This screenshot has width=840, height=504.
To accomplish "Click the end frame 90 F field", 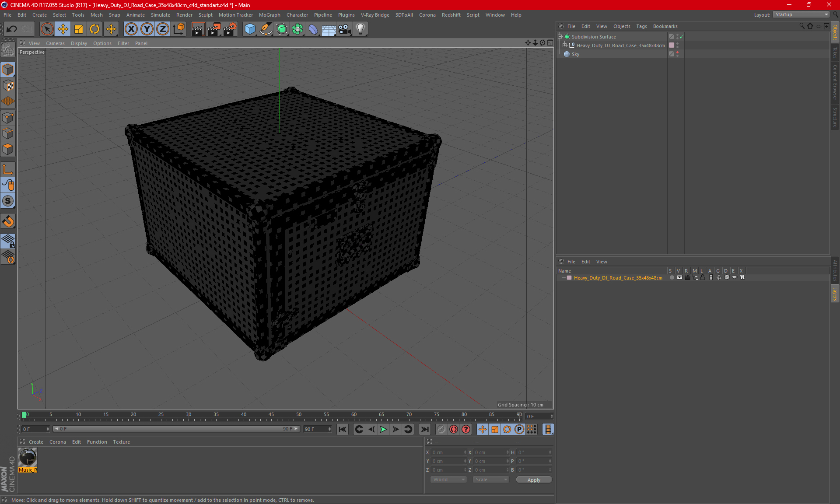I will [x=318, y=429].
